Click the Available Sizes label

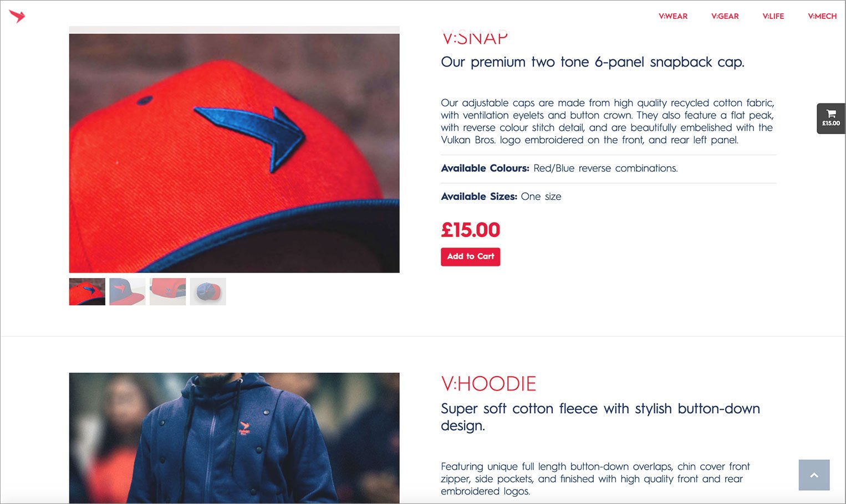pos(479,197)
